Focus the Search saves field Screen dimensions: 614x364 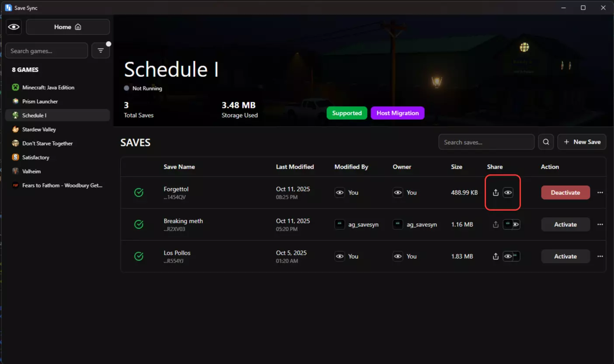point(486,142)
